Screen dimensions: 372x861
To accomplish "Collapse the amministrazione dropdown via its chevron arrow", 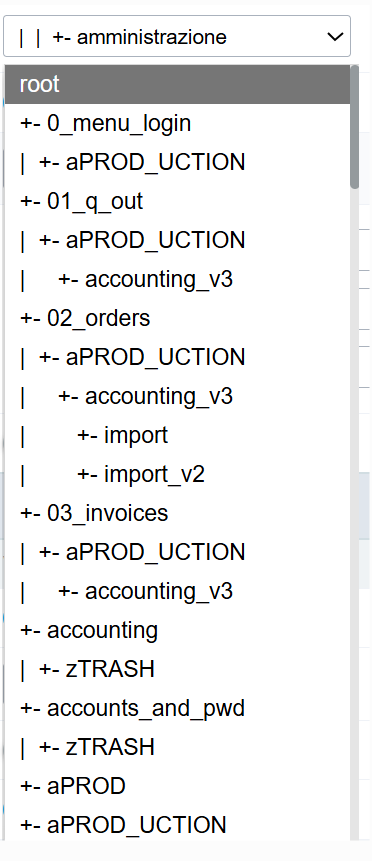I will click(x=335, y=37).
